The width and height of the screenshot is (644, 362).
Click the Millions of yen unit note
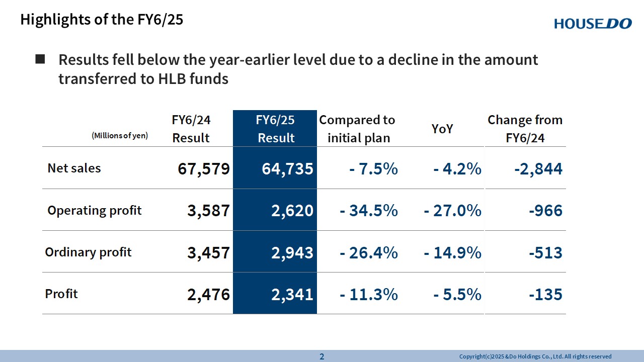pyautogui.click(x=120, y=135)
